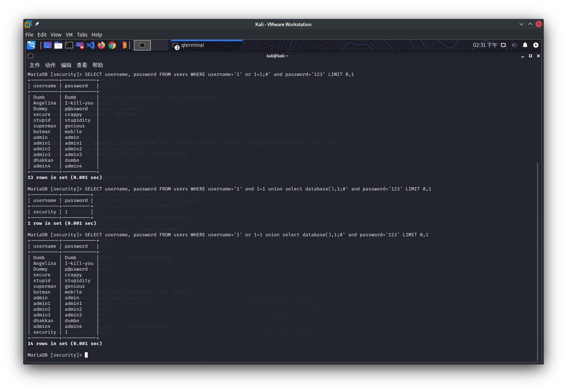Maximize the qterminal window
Image resolution: width=567 pixels, height=392 pixels.
(530, 56)
